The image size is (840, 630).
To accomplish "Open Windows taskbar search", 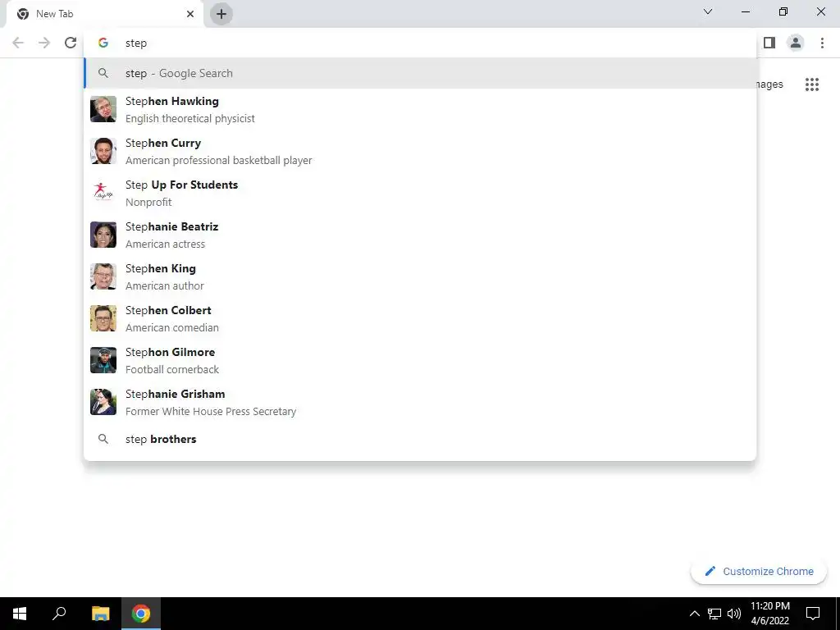I will pos(59,614).
